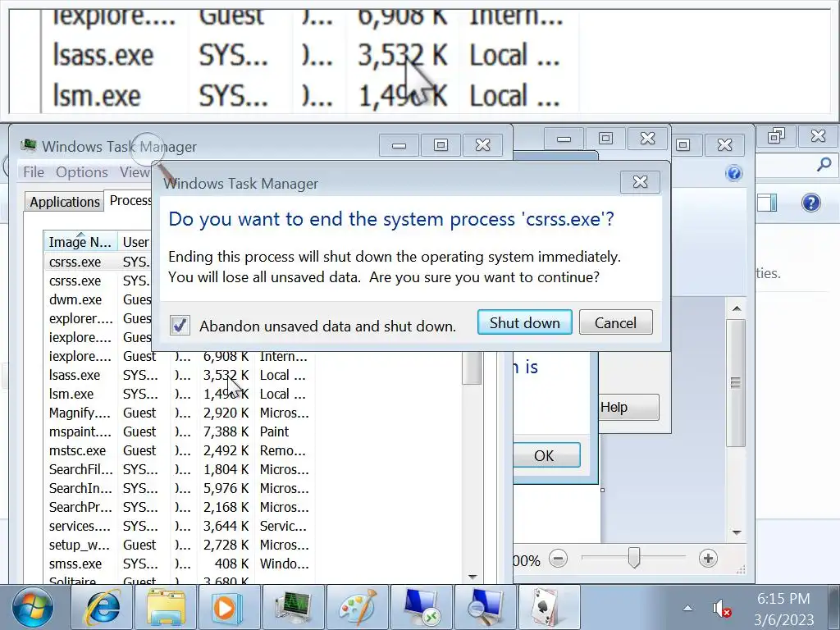Click the muted volume tray icon
This screenshot has height=630, width=840.
(721, 609)
